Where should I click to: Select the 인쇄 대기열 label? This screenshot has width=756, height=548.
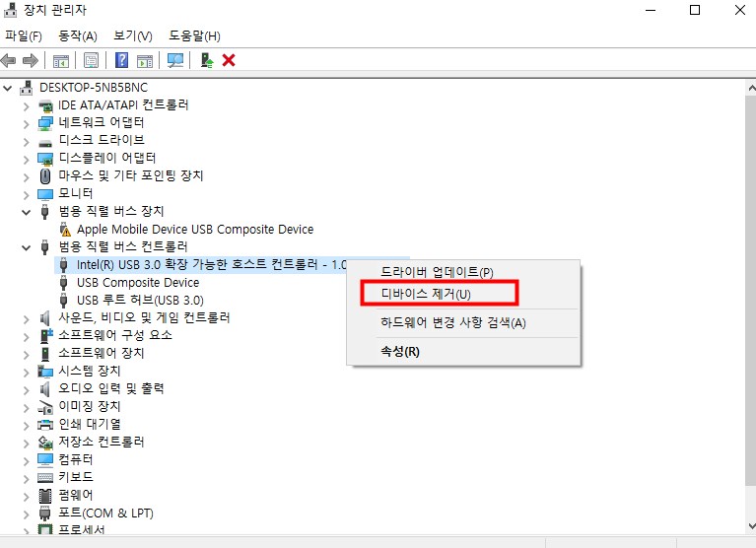(x=90, y=425)
